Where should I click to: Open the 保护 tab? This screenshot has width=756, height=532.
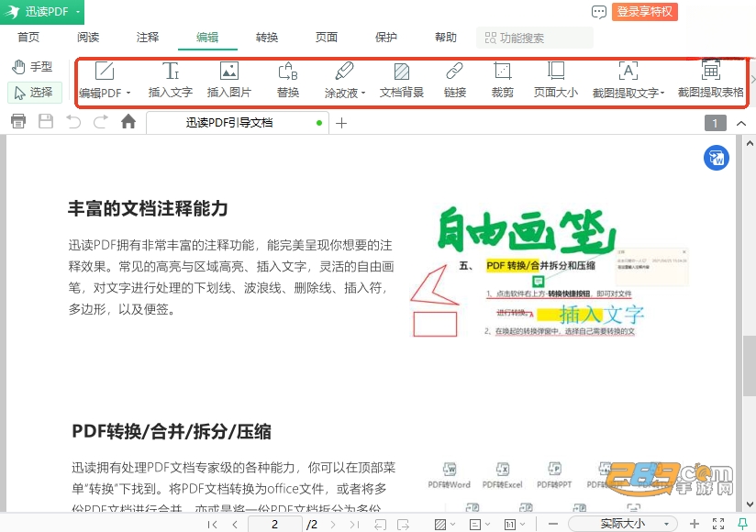386,37
